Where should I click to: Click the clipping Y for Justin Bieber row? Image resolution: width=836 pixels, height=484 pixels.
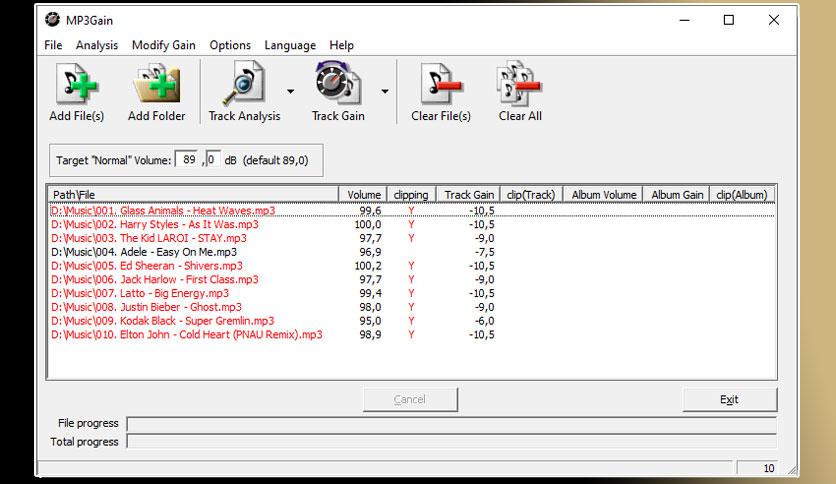(411, 307)
